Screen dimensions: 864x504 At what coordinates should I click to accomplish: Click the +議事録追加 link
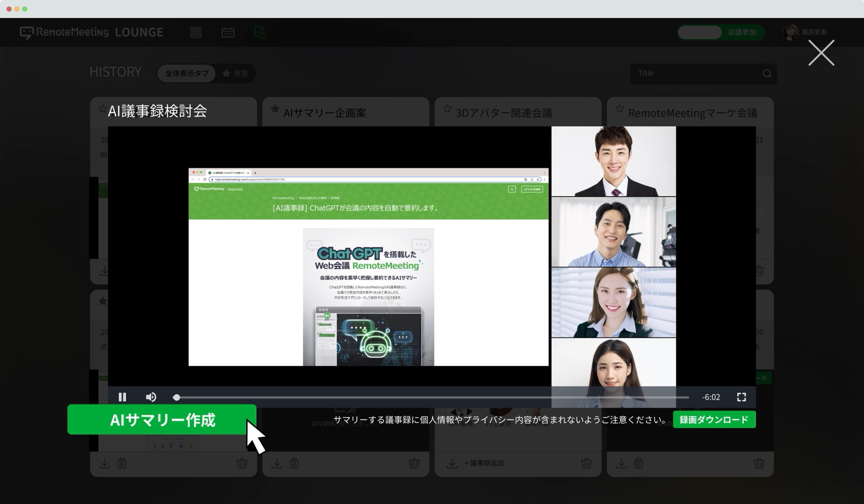coord(484,463)
